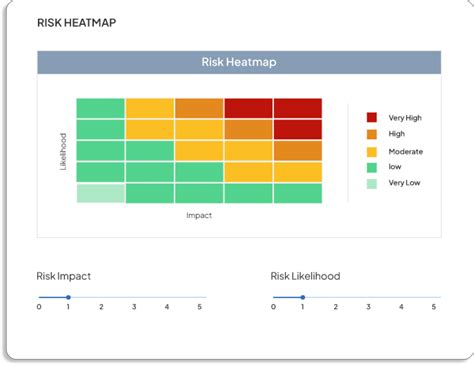Viewport: 474px width, 365px height.
Task: Click the Moderate legend label
Action: 406,152
